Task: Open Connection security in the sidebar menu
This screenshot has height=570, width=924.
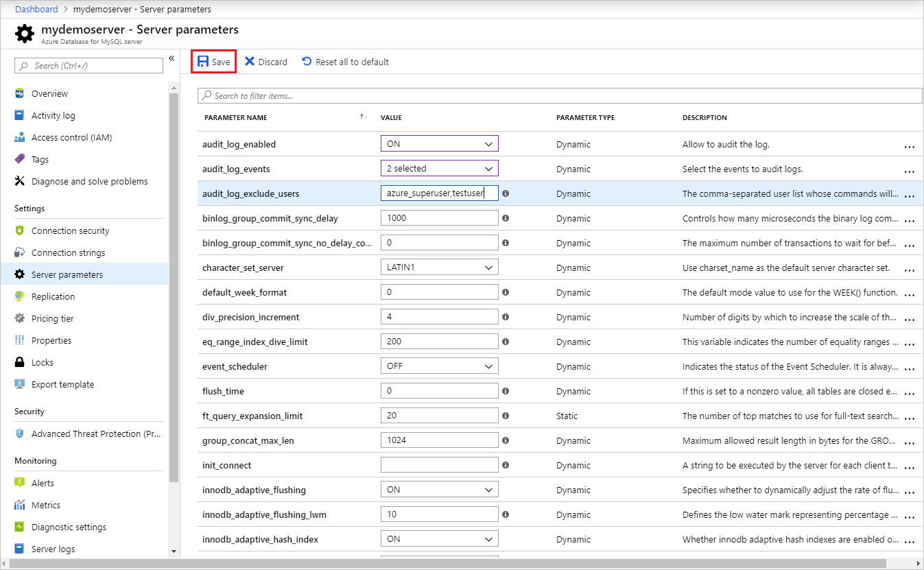Action: point(84,230)
